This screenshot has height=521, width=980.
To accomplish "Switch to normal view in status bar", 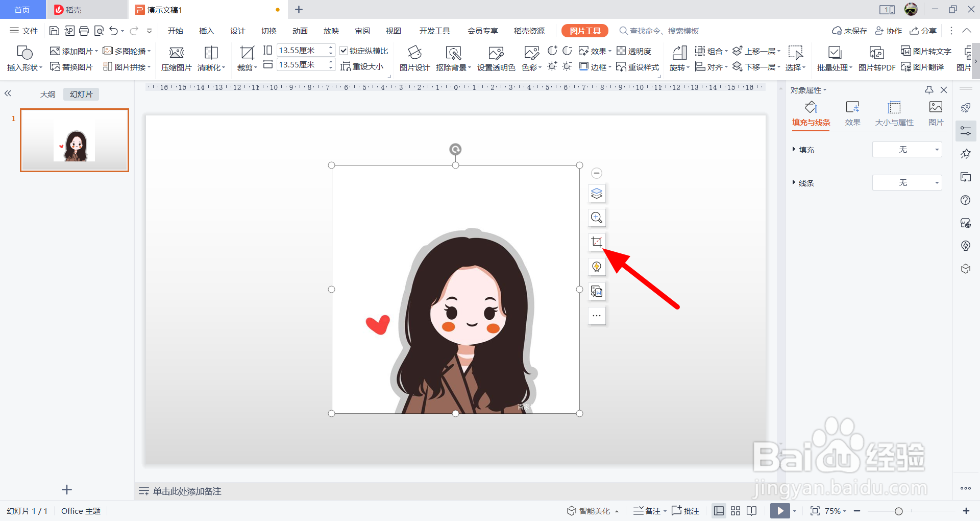I will (x=719, y=511).
